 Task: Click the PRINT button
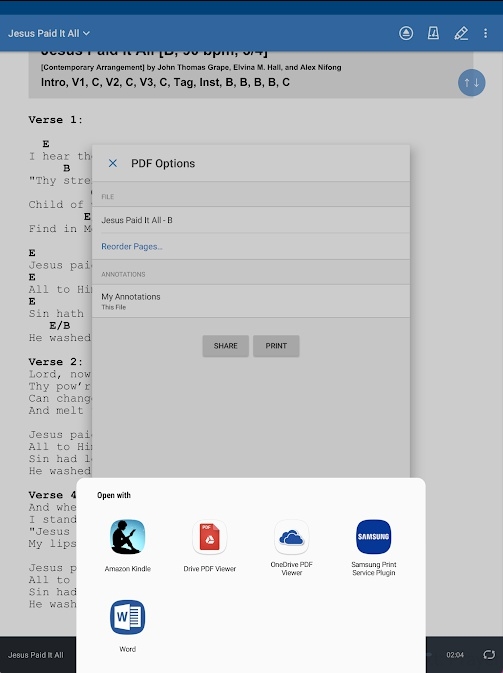coord(276,346)
